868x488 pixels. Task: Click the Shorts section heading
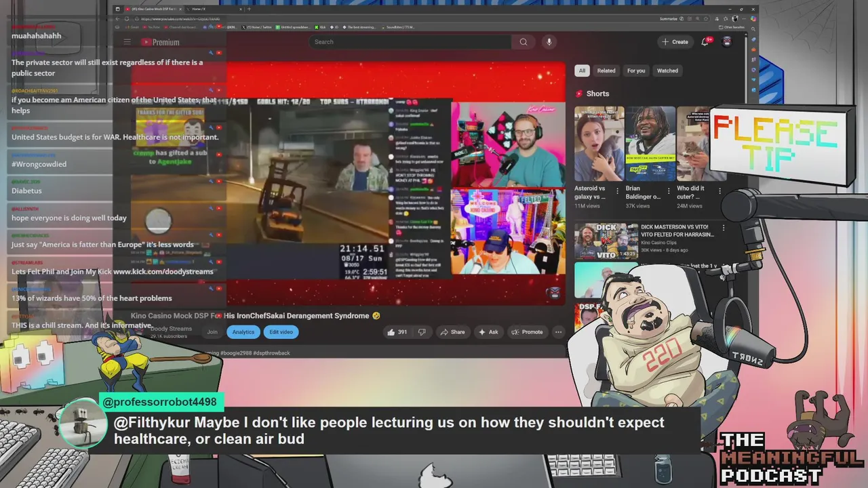(x=597, y=94)
